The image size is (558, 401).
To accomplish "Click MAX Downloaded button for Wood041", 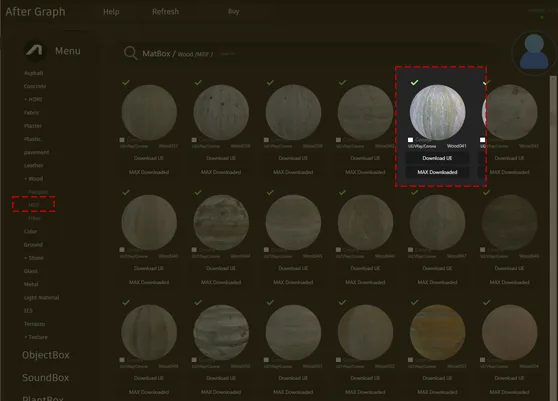I will pos(437,172).
